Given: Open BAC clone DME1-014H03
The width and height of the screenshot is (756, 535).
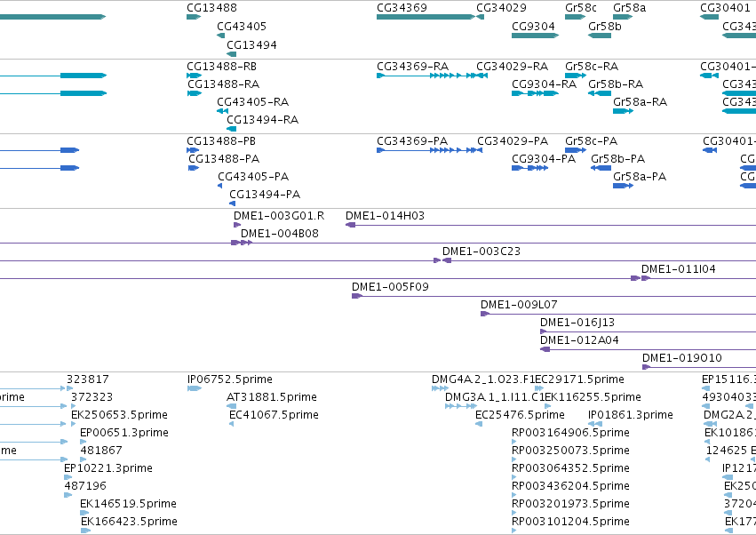Looking at the screenshot, I should [386, 216].
